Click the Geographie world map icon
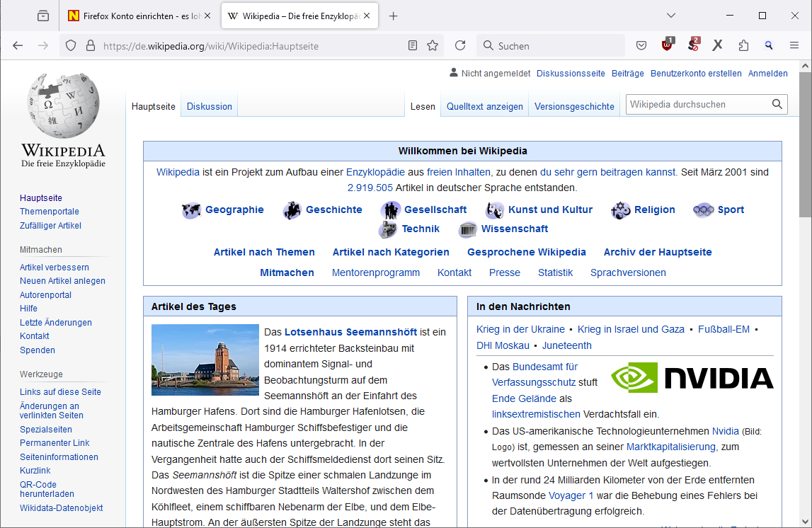 coord(191,210)
